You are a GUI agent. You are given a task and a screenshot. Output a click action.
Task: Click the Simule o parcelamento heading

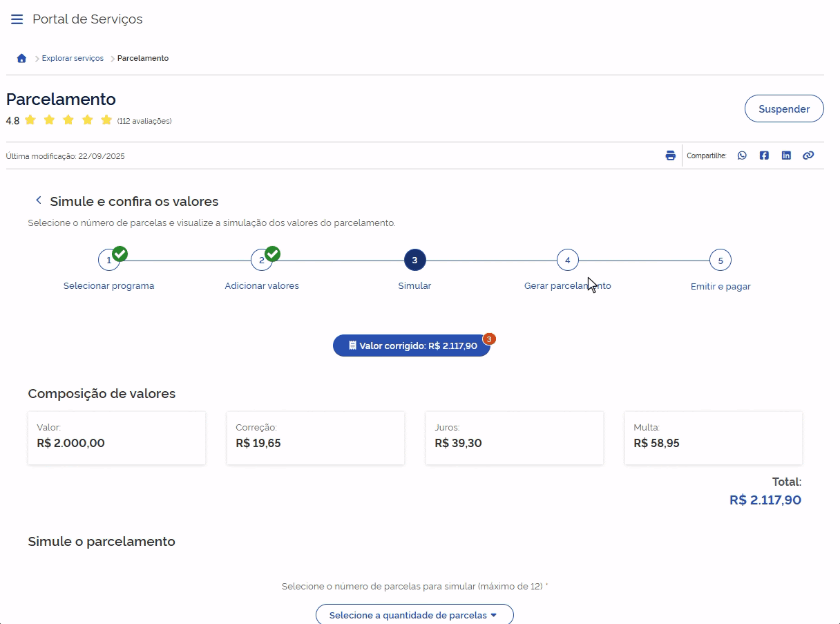pyautogui.click(x=102, y=542)
